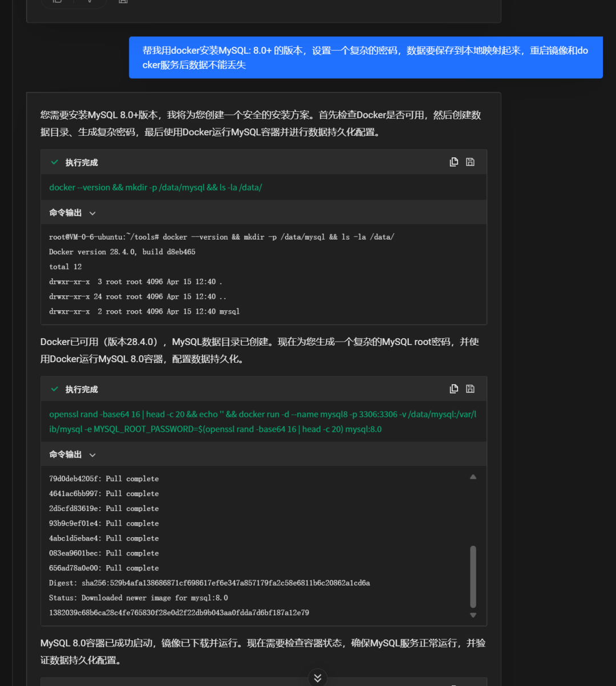Click the paragraph starting with Docker已可用
The width and height of the screenshot is (616, 686).
pos(260,350)
